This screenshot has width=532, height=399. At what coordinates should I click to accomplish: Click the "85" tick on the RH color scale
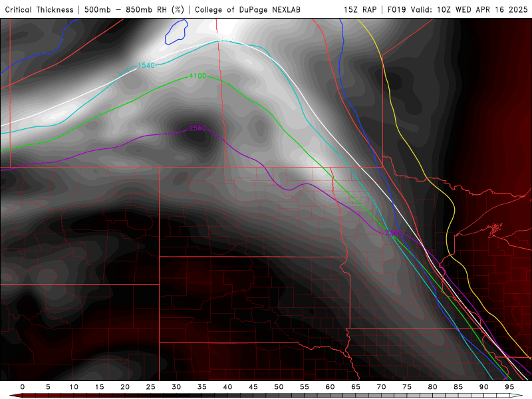pos(458,387)
